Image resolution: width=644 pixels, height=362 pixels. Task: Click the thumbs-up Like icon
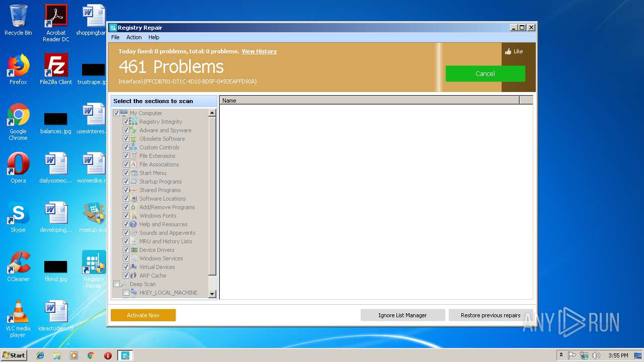click(x=508, y=51)
